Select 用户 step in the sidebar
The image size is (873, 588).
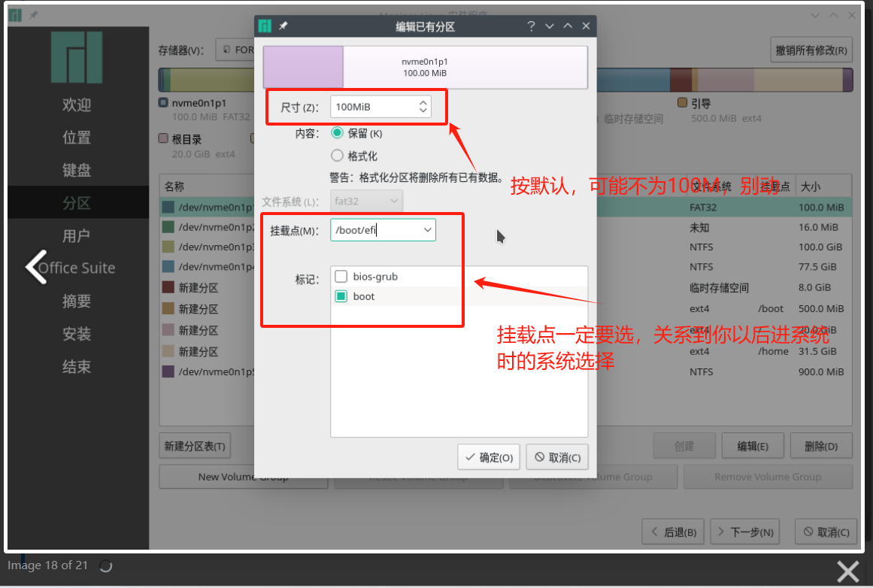point(77,236)
